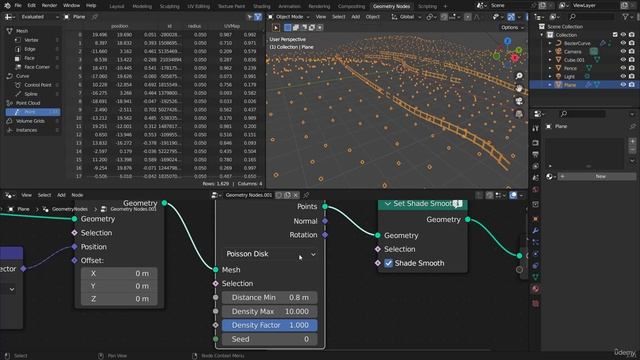Open the Global transform orientation dropdown

[406, 17]
